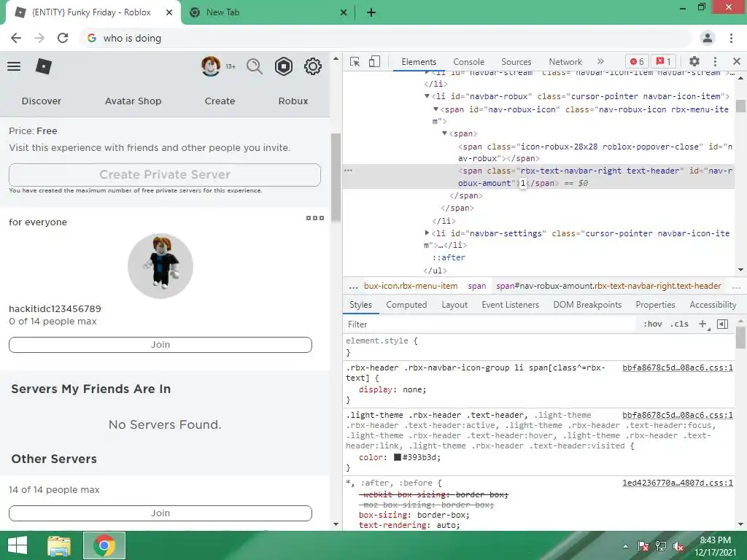Toggle the .cls class editor
The height and width of the screenshot is (560, 747).
tap(679, 324)
